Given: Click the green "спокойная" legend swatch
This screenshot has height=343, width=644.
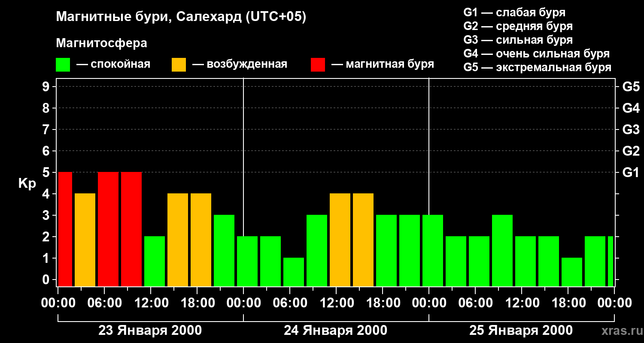Looking at the screenshot, I should pyautogui.click(x=63, y=65).
